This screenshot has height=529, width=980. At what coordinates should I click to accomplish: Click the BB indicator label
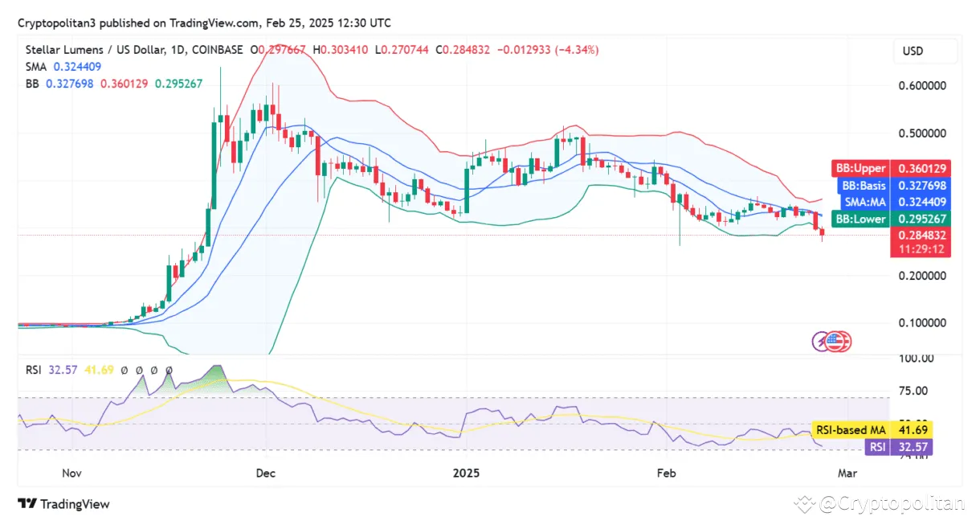tap(31, 84)
